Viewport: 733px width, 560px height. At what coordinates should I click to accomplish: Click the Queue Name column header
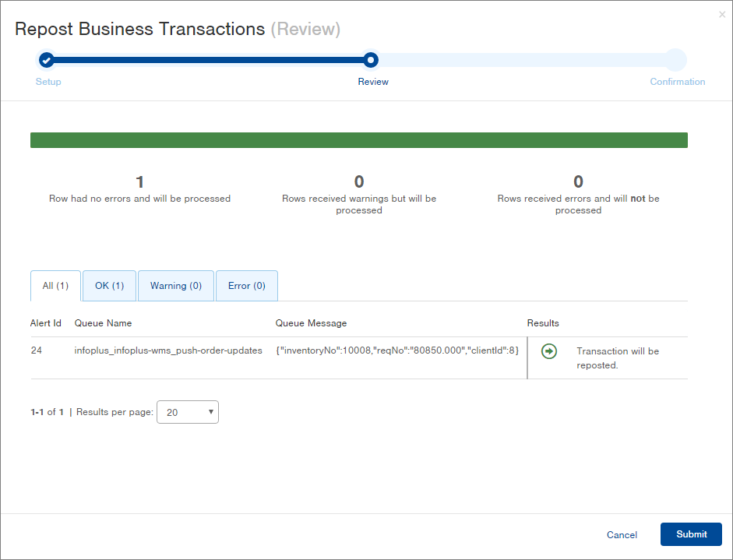coord(103,323)
